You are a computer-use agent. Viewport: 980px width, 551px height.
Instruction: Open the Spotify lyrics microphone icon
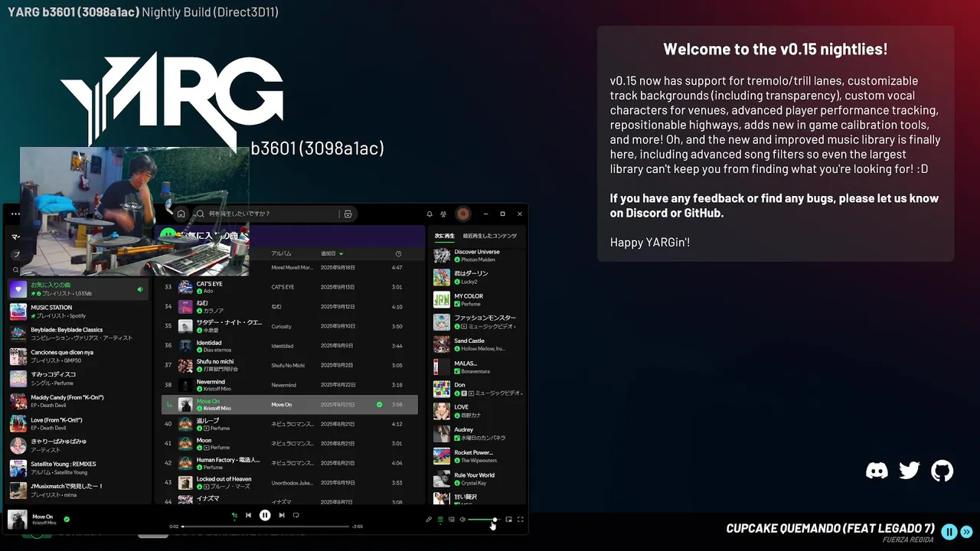pyautogui.click(x=429, y=520)
